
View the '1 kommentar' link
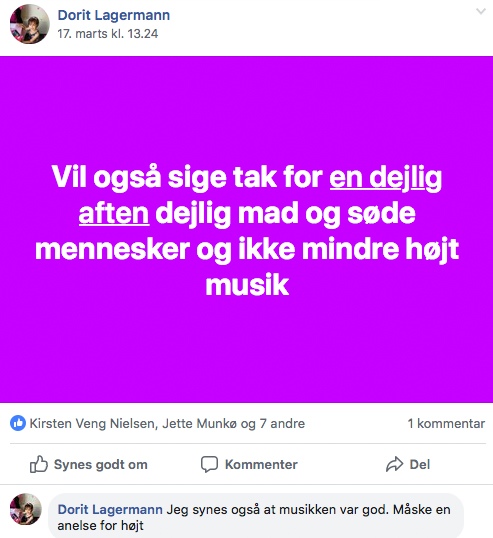pyautogui.click(x=446, y=423)
